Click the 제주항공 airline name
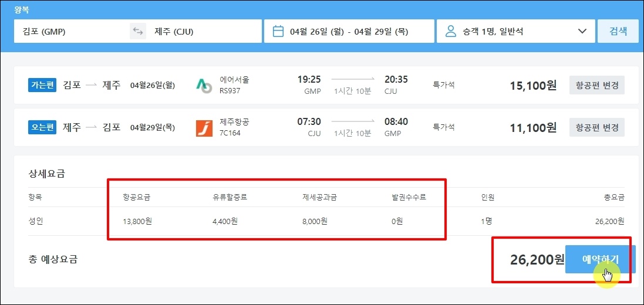This screenshot has height=305, width=644. (234, 122)
